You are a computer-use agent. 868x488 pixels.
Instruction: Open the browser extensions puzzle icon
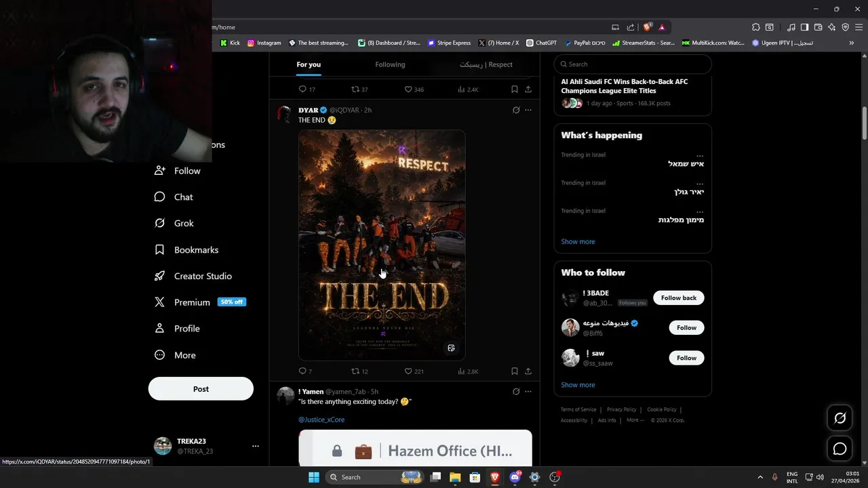(x=756, y=27)
